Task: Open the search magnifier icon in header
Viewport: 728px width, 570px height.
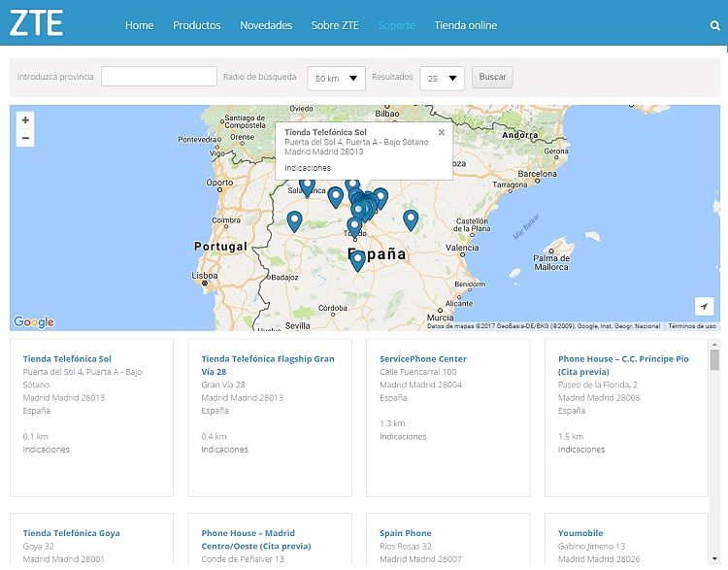Action: pyautogui.click(x=715, y=25)
